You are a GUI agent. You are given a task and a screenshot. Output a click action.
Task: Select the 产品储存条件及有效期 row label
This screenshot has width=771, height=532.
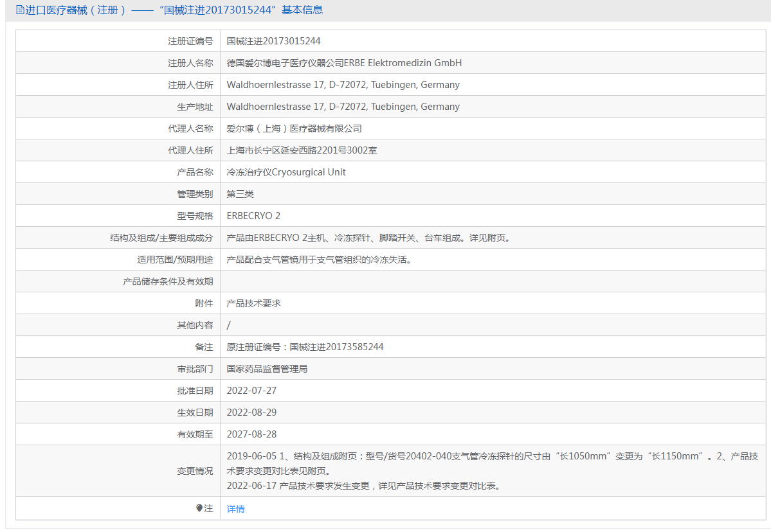[168, 281]
